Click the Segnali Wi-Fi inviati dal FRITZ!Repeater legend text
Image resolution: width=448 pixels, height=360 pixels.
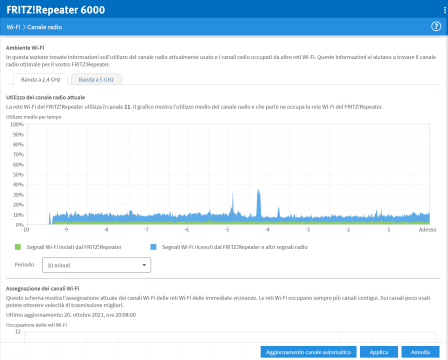pyautogui.click(x=74, y=247)
